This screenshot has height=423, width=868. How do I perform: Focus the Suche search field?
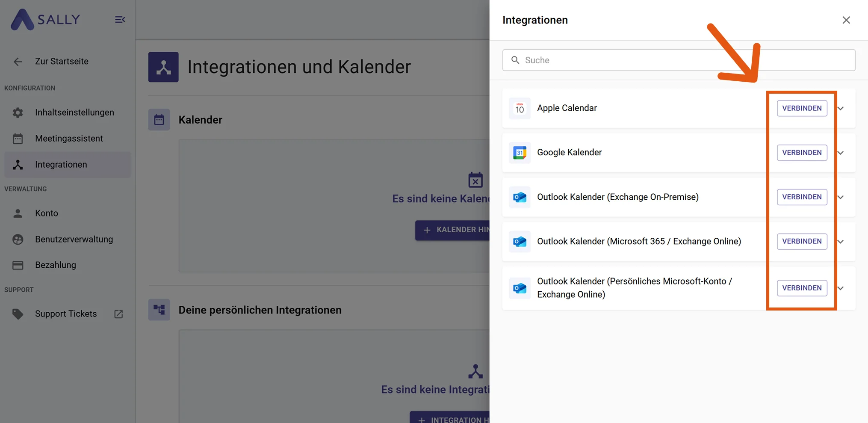(679, 60)
